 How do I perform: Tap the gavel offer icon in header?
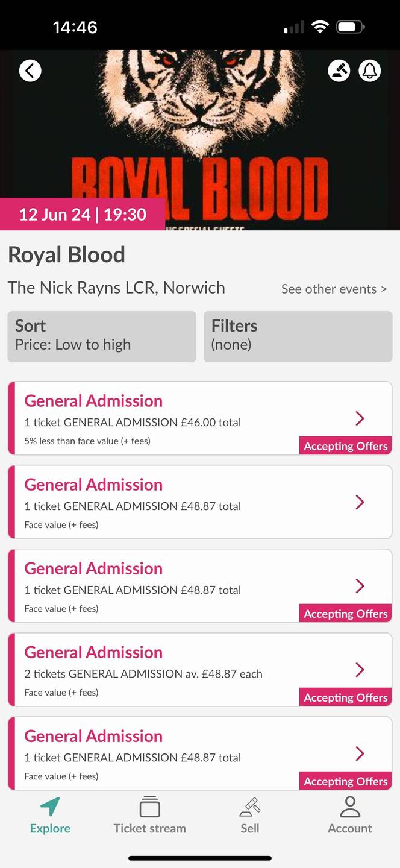pyautogui.click(x=339, y=71)
